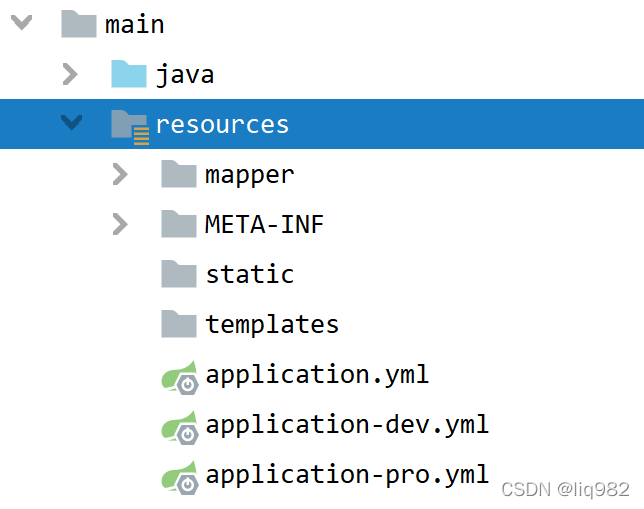Image resolution: width=644 pixels, height=509 pixels.
Task: Click the mapper folder icon
Action: point(179,174)
